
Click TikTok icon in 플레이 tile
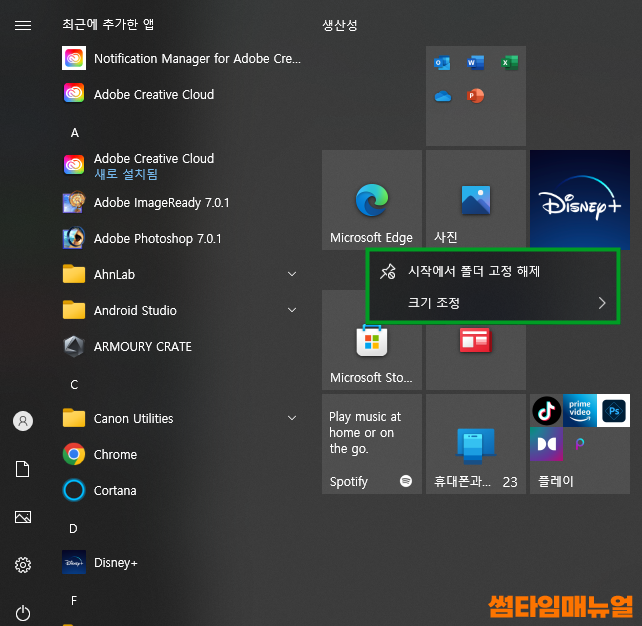546,411
